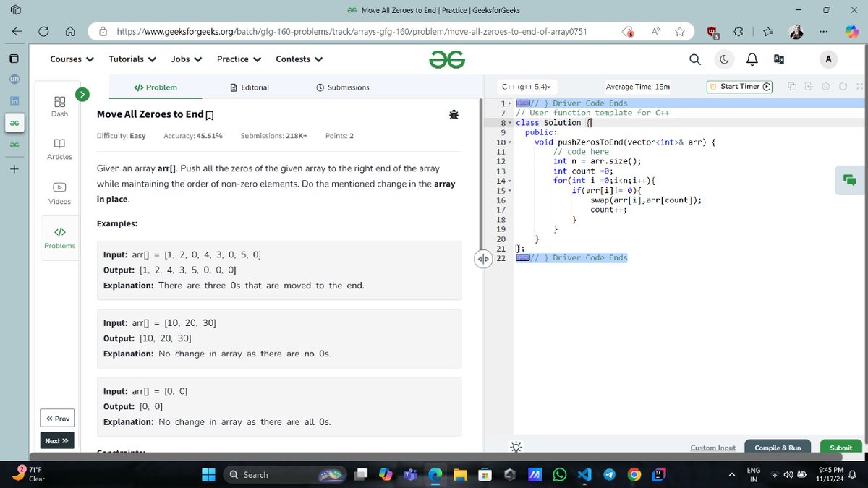Open the user profile avatar A
This screenshot has width=868, height=488.
(827, 59)
